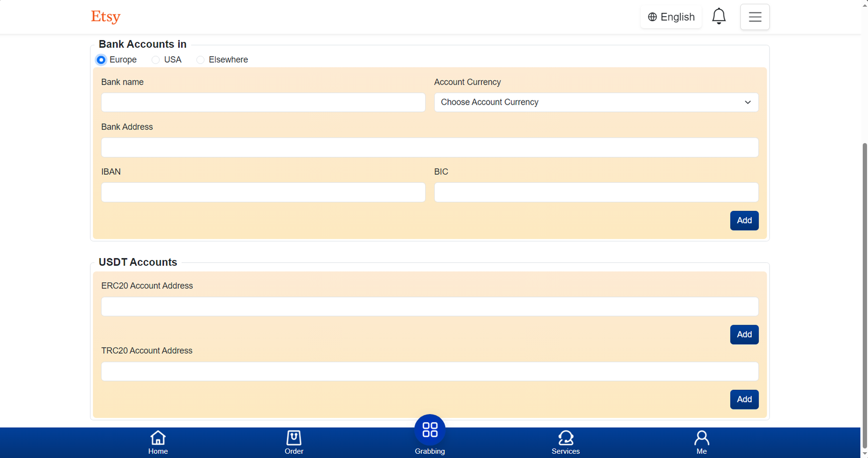The height and width of the screenshot is (458, 868).
Task: Click the BIC input field
Action: [595, 192]
